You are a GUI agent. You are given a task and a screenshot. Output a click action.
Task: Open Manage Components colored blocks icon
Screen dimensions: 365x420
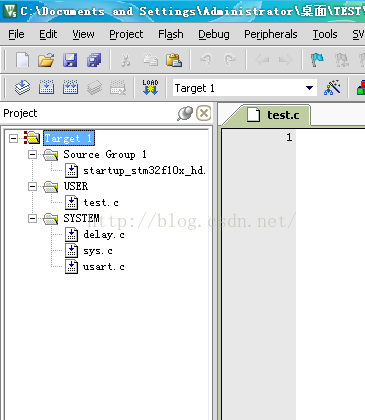click(361, 88)
